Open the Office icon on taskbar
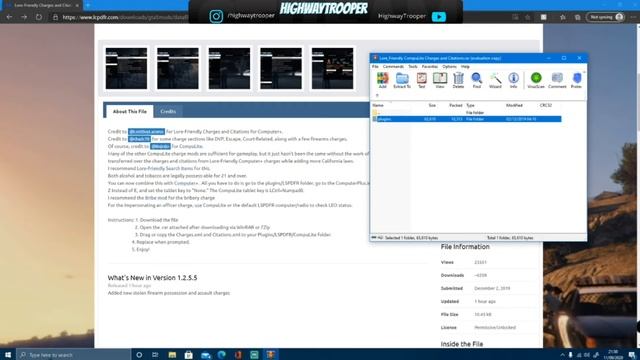Image resolution: width=640 pixels, height=360 pixels. (x=238, y=355)
